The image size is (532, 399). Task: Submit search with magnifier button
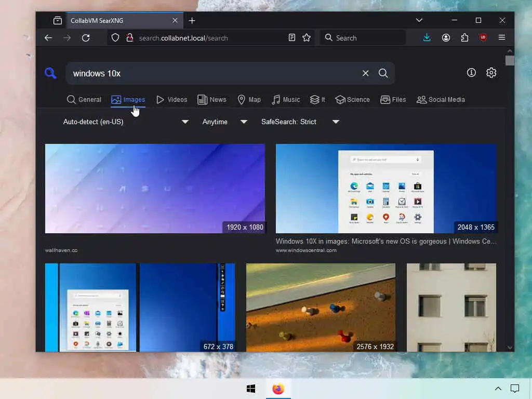pos(383,73)
